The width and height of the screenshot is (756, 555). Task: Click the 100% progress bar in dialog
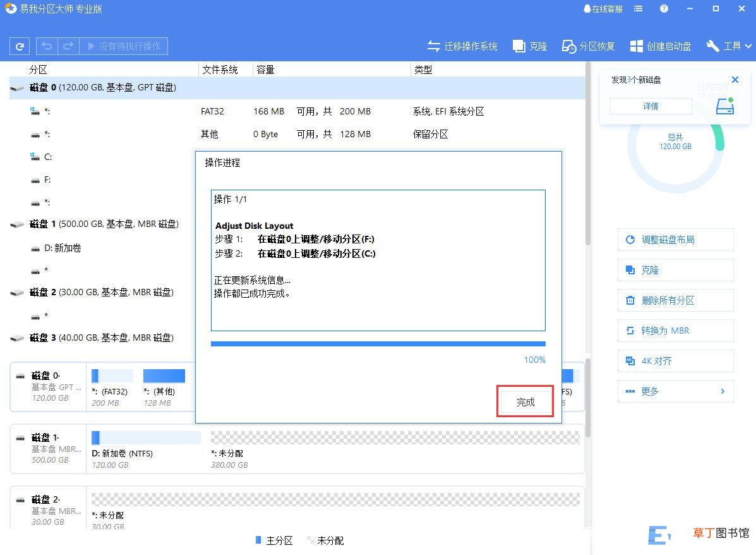(378, 344)
